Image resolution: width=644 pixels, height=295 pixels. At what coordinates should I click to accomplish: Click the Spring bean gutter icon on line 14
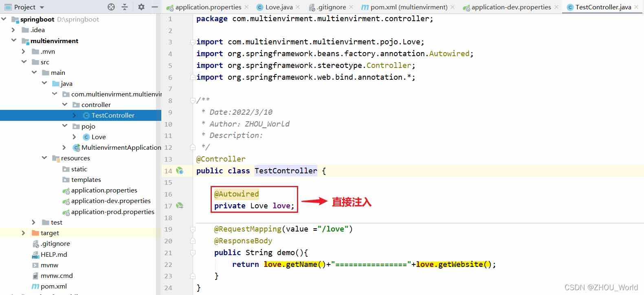click(180, 170)
